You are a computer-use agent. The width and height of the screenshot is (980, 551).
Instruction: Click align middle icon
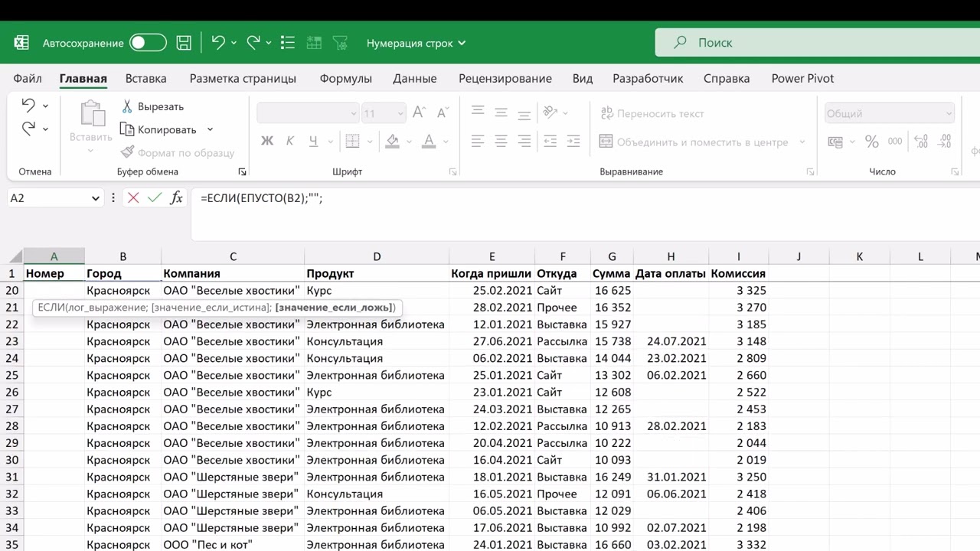point(501,112)
